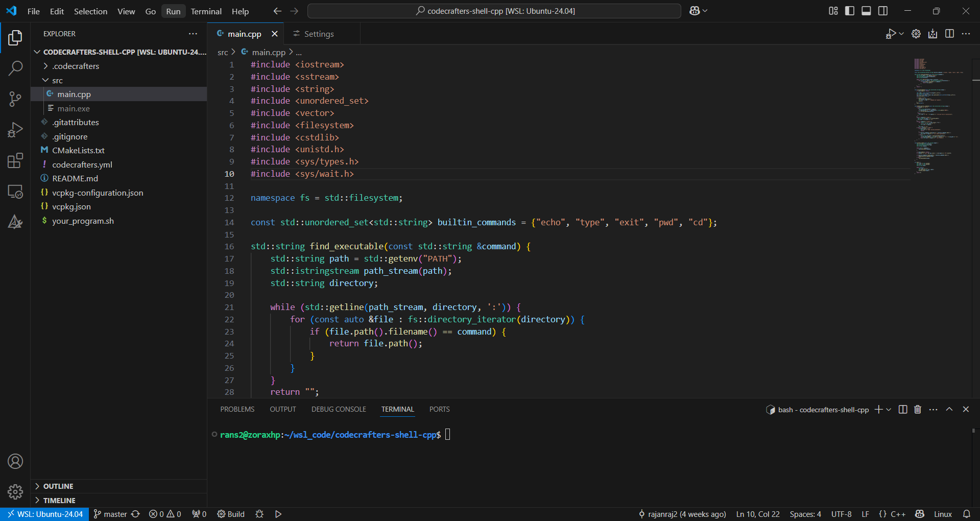
Task: Open the Accounts menu icon
Action: (15, 461)
